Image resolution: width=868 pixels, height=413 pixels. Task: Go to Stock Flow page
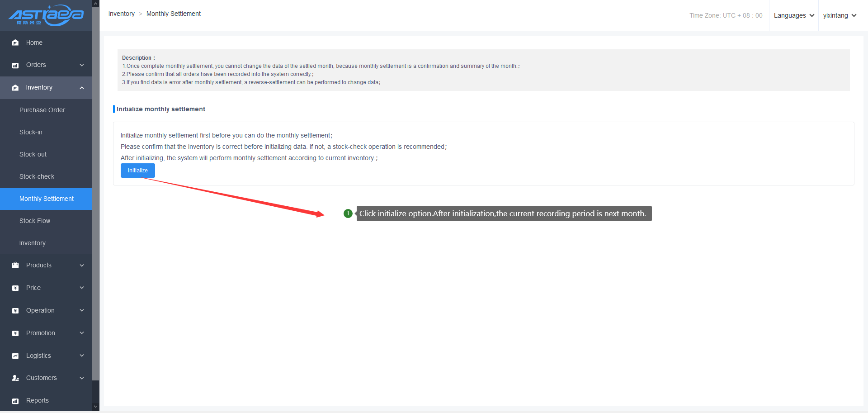point(35,221)
